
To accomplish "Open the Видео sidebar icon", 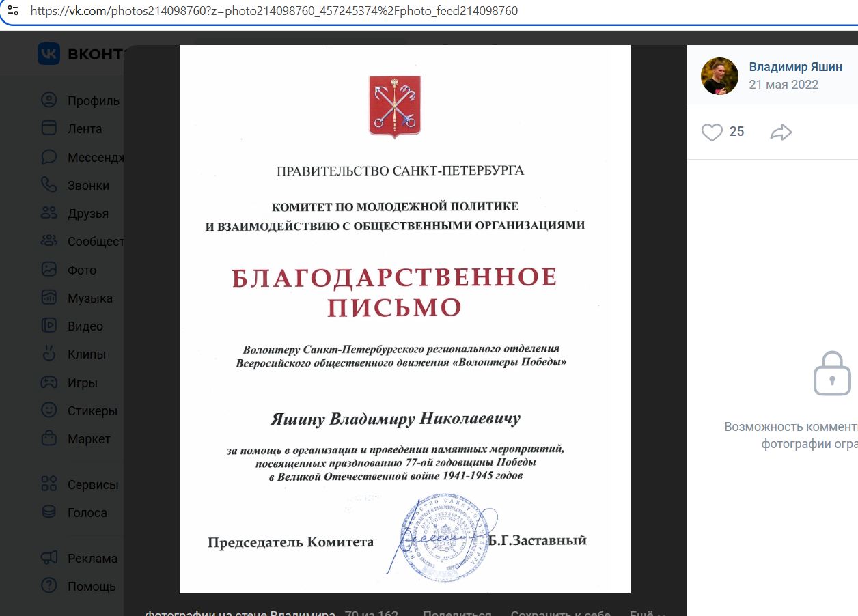I will click(x=49, y=326).
